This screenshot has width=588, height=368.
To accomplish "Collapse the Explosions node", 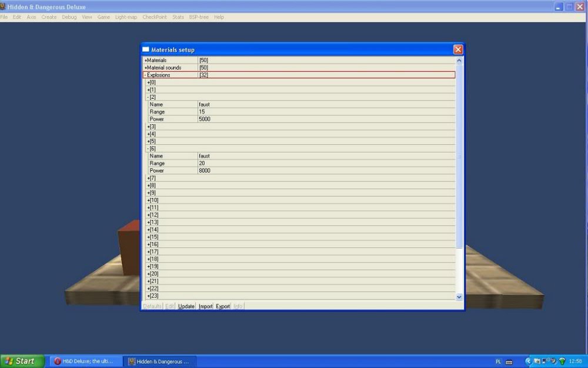I will [x=145, y=75].
